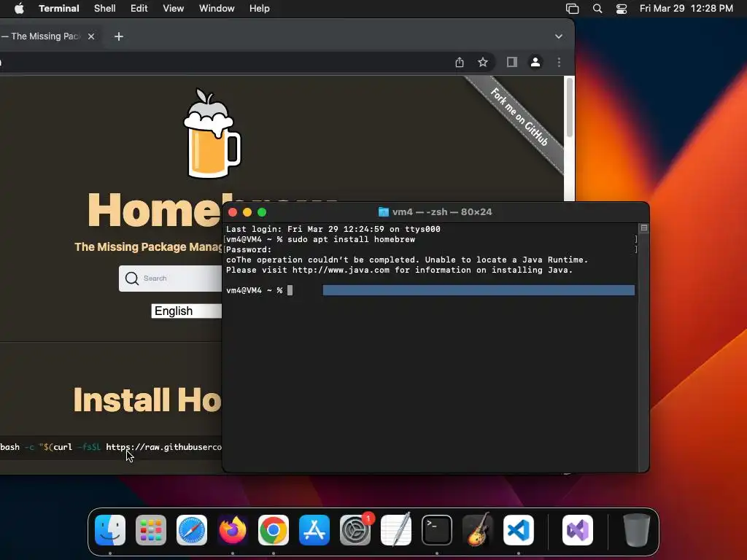
Task: Open the Apple menu
Action: tap(19, 9)
